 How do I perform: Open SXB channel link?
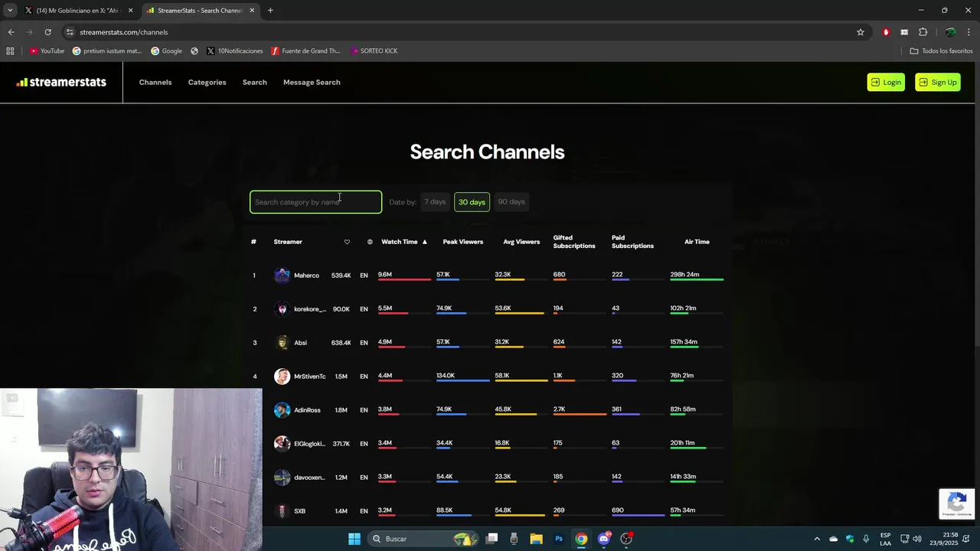click(299, 511)
